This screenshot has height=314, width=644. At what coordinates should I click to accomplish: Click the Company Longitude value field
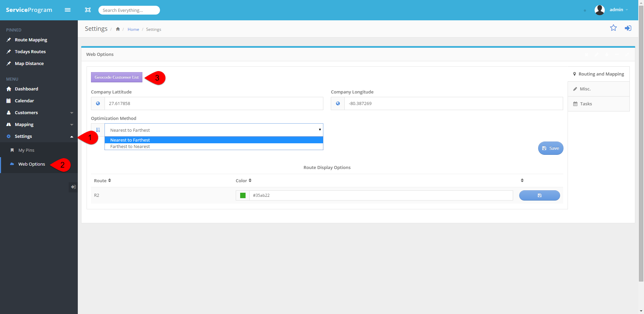tap(454, 104)
